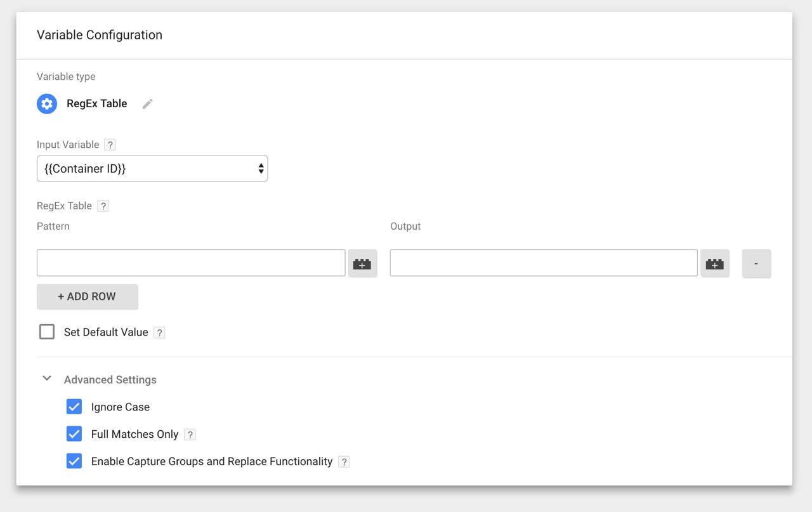Uncheck Full Matches Only

point(74,434)
